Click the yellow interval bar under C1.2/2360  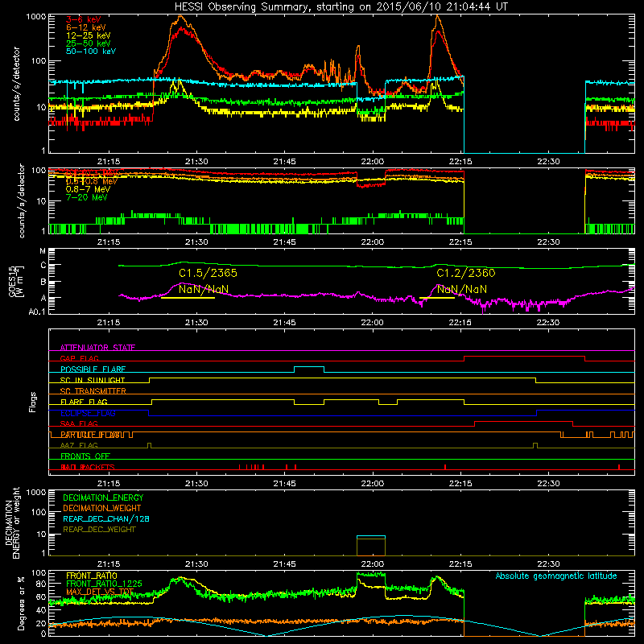437,298
